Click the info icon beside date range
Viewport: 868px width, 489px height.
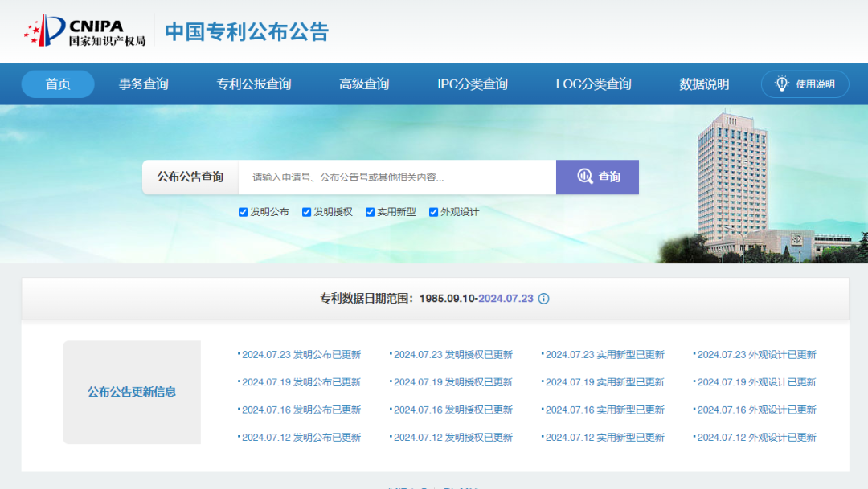point(543,299)
